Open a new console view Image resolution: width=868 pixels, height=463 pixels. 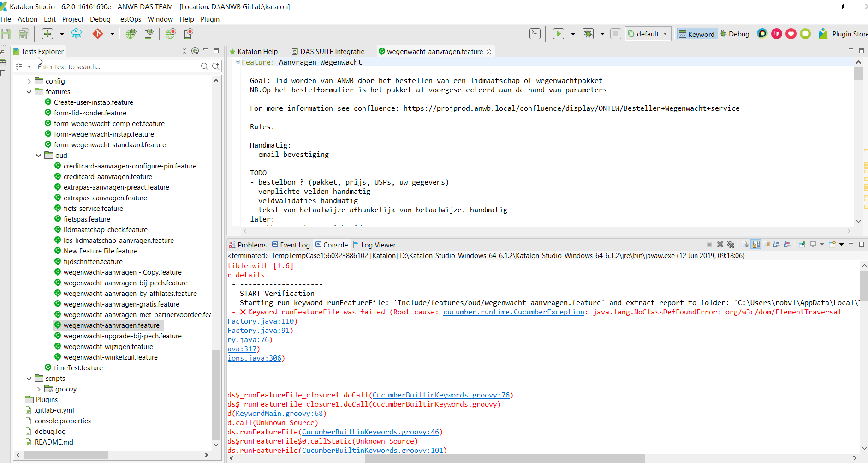832,245
